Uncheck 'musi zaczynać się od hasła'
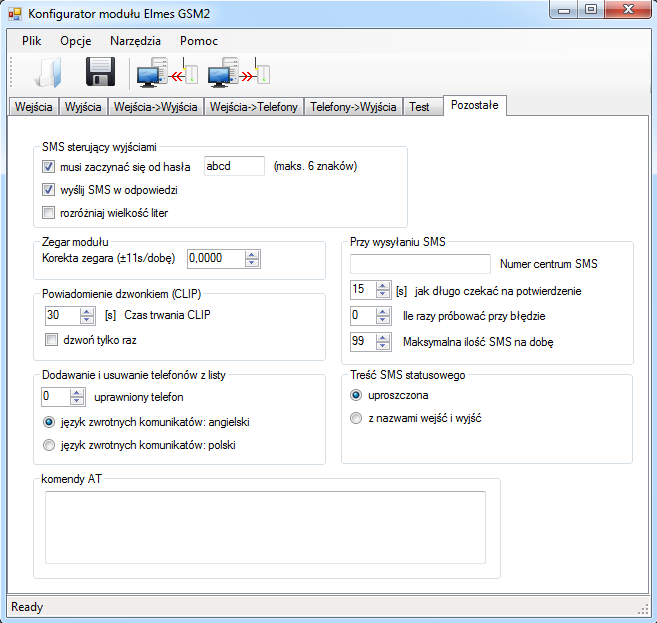Image resolution: width=657 pixels, height=623 pixels. tap(48, 167)
